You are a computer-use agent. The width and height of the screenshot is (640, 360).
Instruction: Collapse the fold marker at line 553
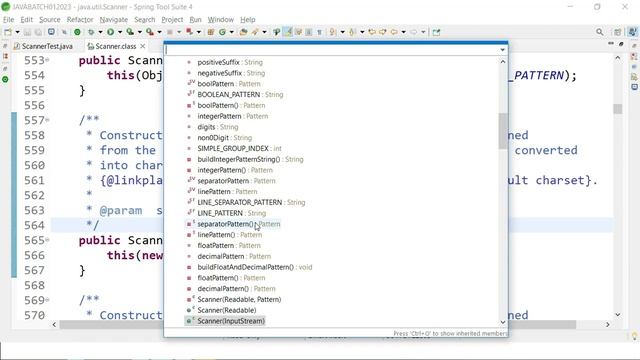pos(47,60)
